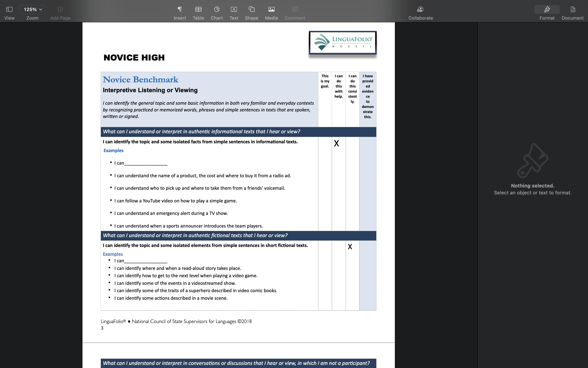
Task: Click the fictional texts question banner
Action: click(238, 236)
